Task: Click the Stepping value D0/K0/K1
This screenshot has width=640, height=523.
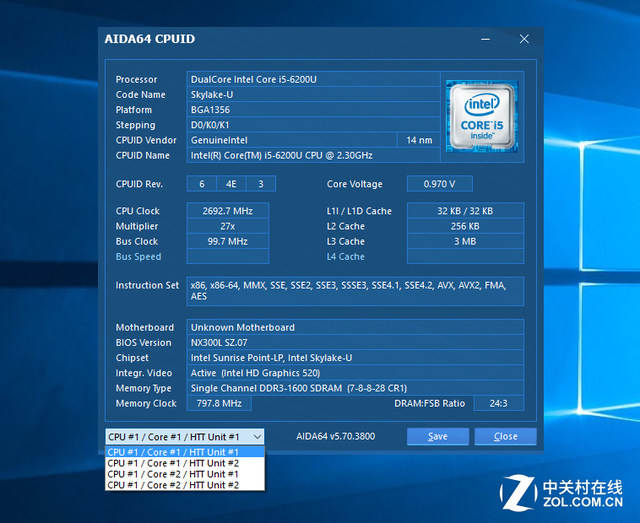Action: click(313, 125)
